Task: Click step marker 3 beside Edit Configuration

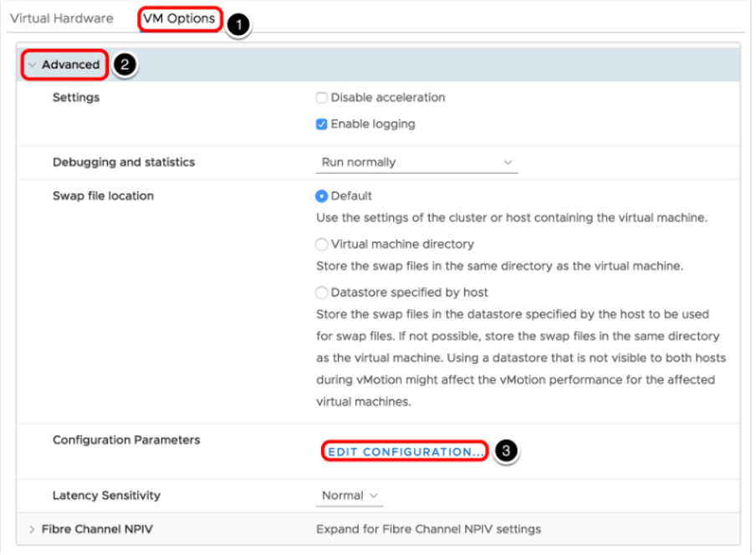Action: coord(505,451)
